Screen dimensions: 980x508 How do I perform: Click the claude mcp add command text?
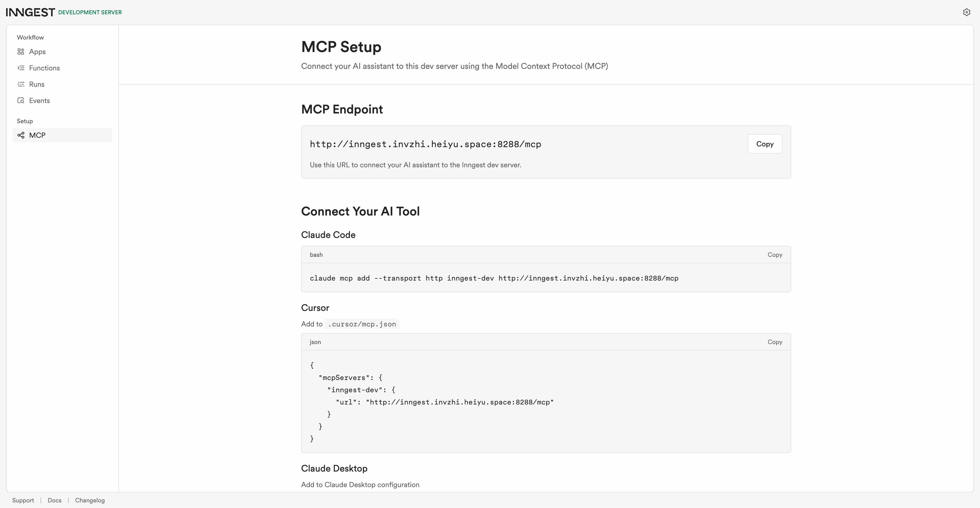point(494,278)
